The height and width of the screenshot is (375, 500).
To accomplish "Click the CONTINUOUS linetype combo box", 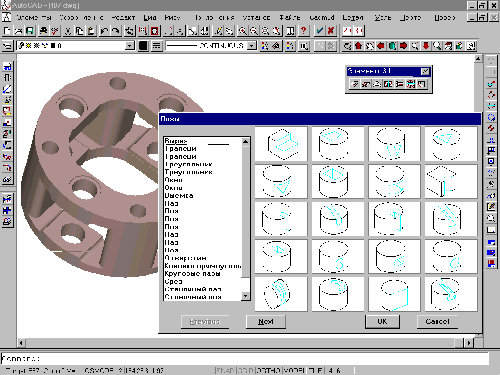I will tap(211, 46).
